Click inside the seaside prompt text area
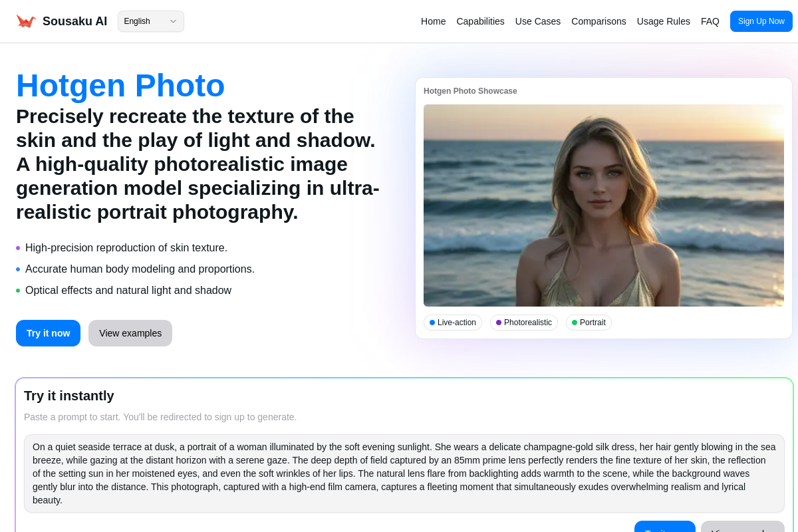798x532 pixels. (404, 473)
